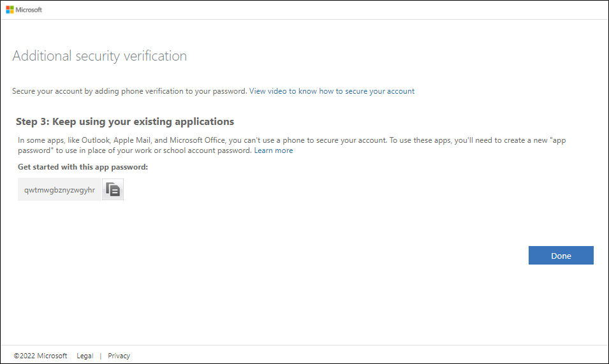The height and width of the screenshot is (364, 609).
Task: Click the separator between Legal and Privacy
Action: point(100,356)
